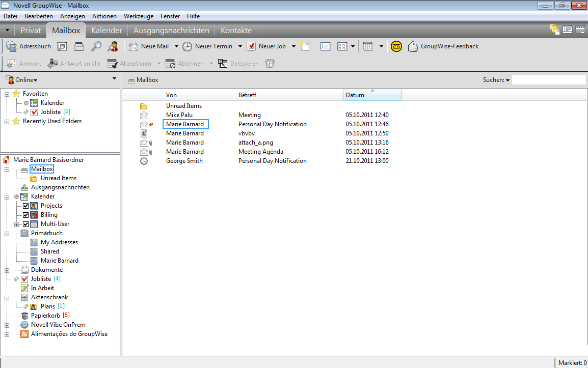Open the Aktionen menu
The image size is (588, 368).
[104, 16]
